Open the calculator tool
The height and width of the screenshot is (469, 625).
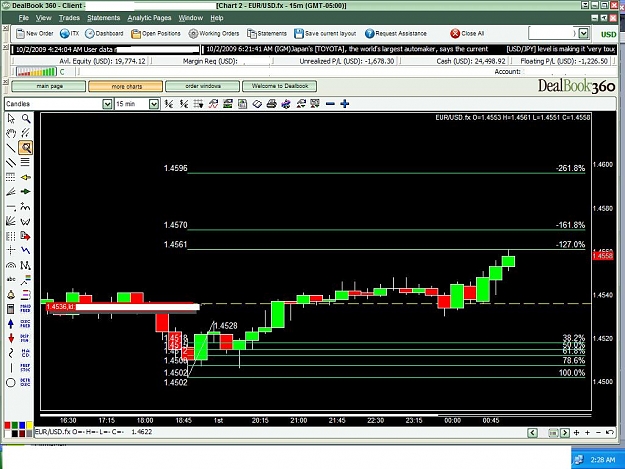coord(11,309)
